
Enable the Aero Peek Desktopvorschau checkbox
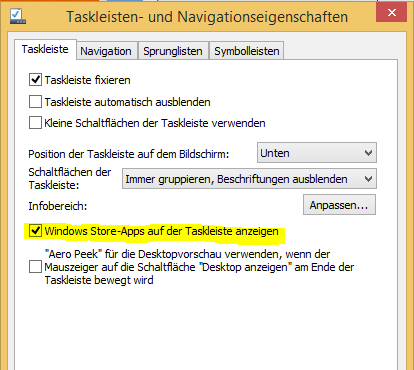pos(35,267)
